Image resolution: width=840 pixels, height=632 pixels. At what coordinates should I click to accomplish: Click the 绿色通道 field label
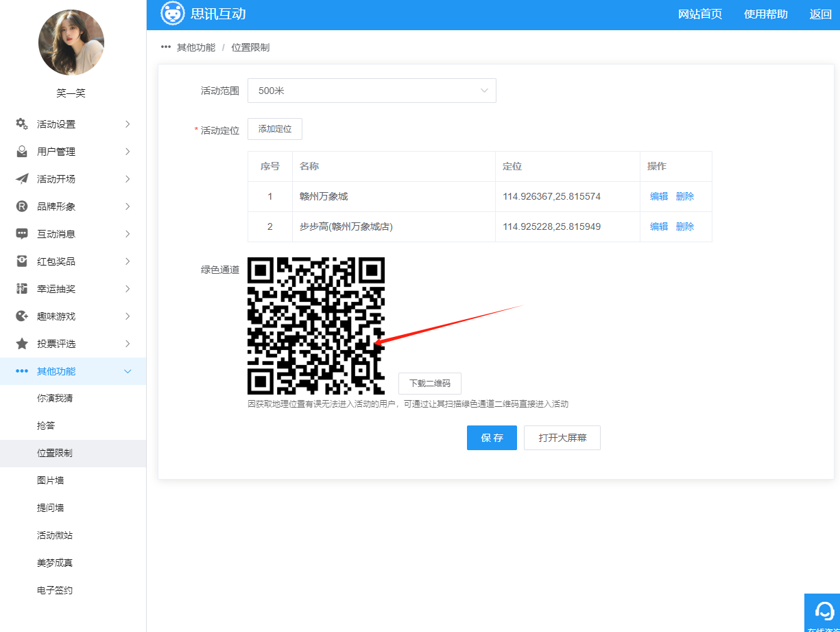(x=220, y=270)
